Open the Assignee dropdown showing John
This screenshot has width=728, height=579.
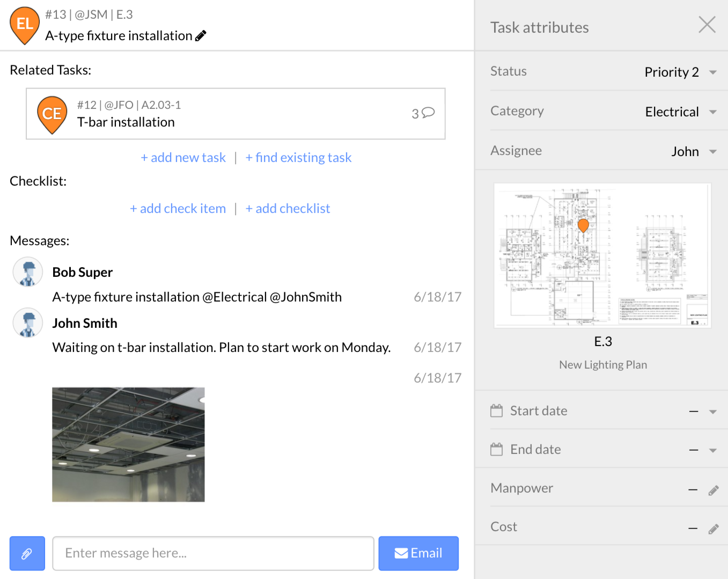point(712,152)
